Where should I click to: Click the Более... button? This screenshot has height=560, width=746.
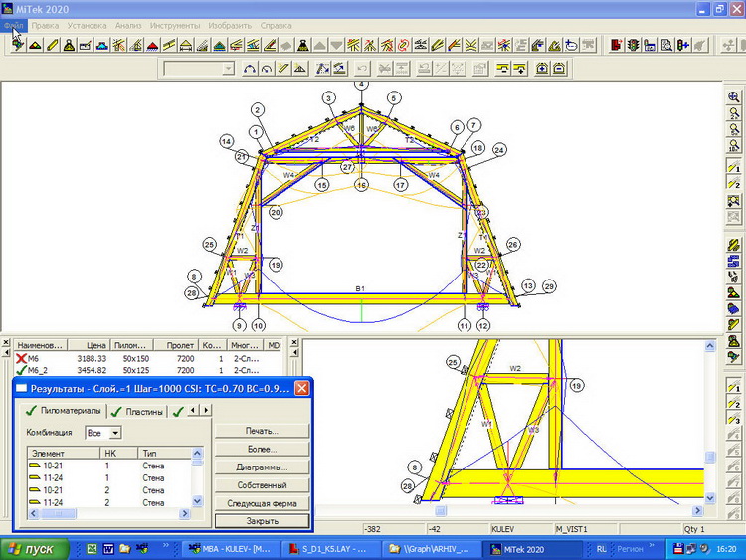click(262, 449)
